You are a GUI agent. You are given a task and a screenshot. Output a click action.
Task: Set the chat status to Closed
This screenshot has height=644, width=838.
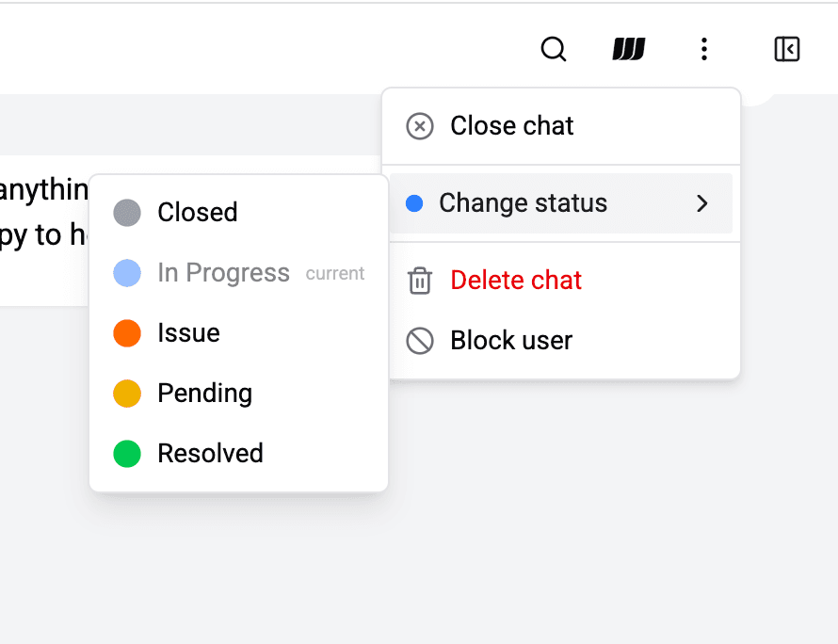(198, 213)
